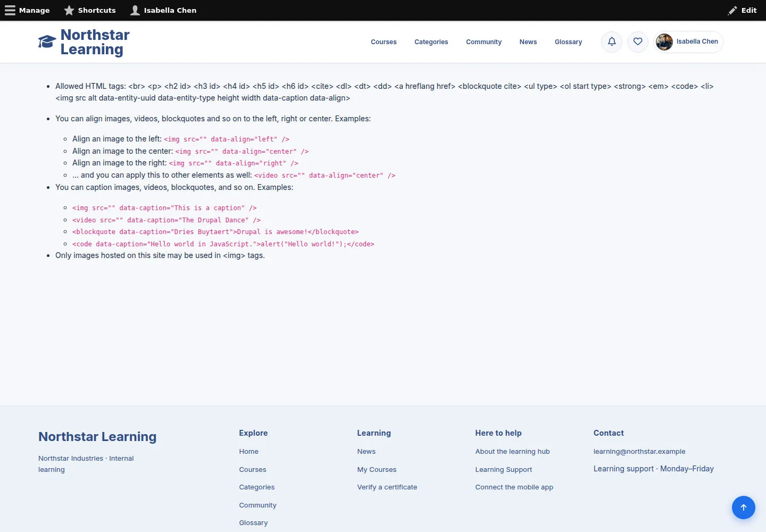
Task: Open the Shortcuts star menu
Action: (x=90, y=10)
